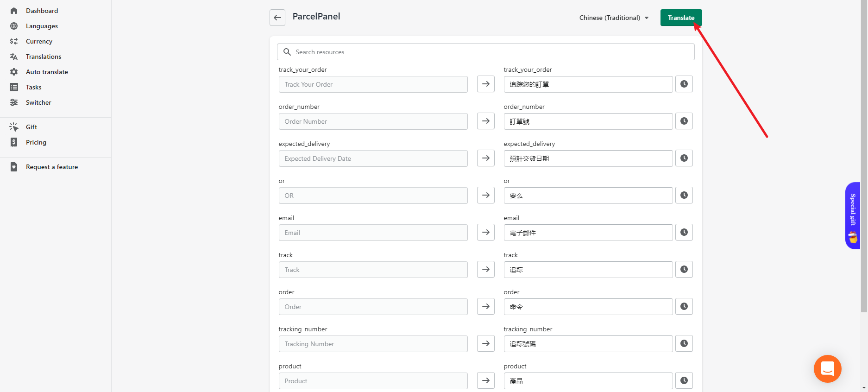The height and width of the screenshot is (392, 868).
Task: Click the 'Track Your Order' source field
Action: pyautogui.click(x=373, y=84)
